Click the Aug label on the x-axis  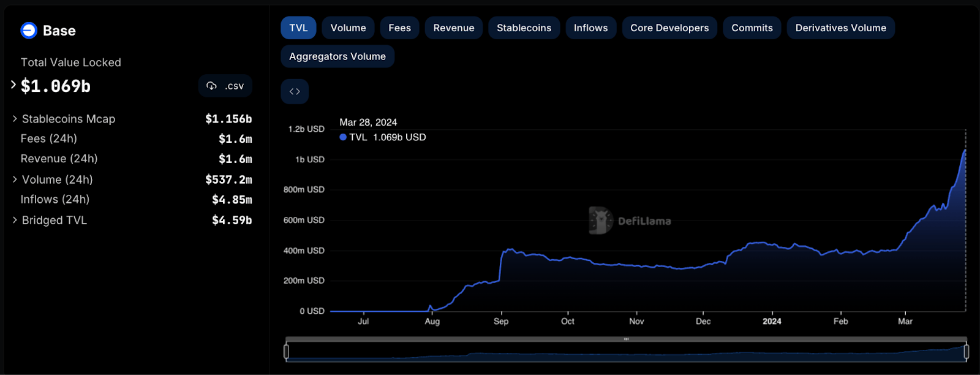[432, 321]
